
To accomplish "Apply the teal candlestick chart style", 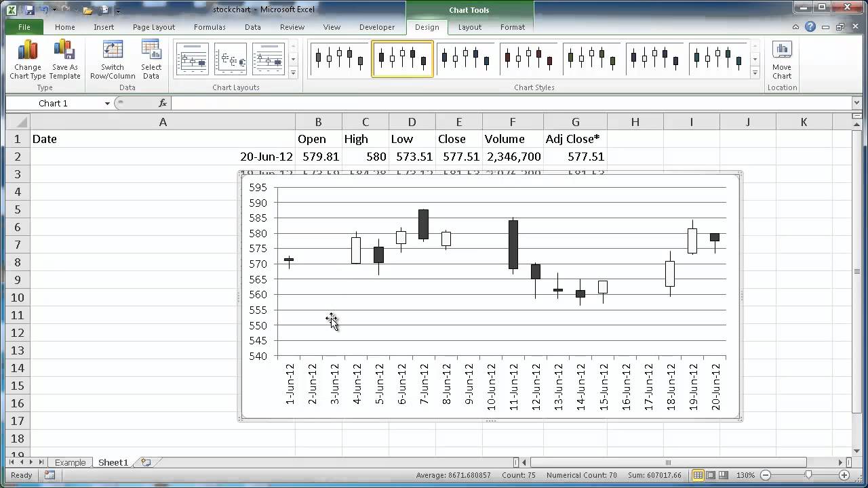I will 718,59.
